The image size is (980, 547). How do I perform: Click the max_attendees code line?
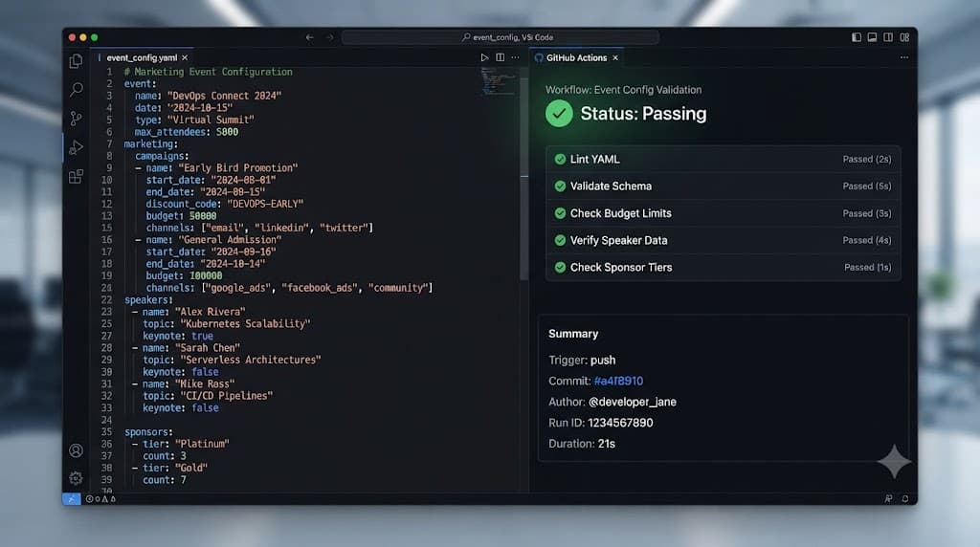click(187, 132)
